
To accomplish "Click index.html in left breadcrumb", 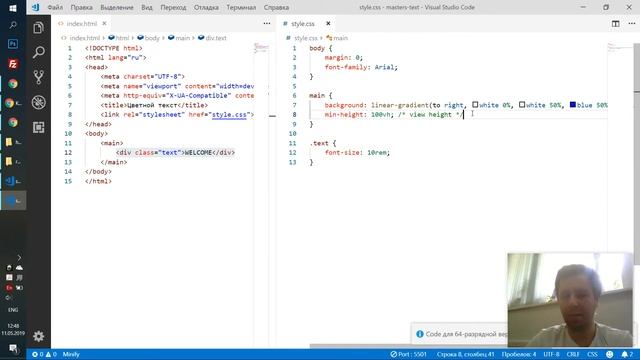I will pyautogui.click(x=84, y=38).
